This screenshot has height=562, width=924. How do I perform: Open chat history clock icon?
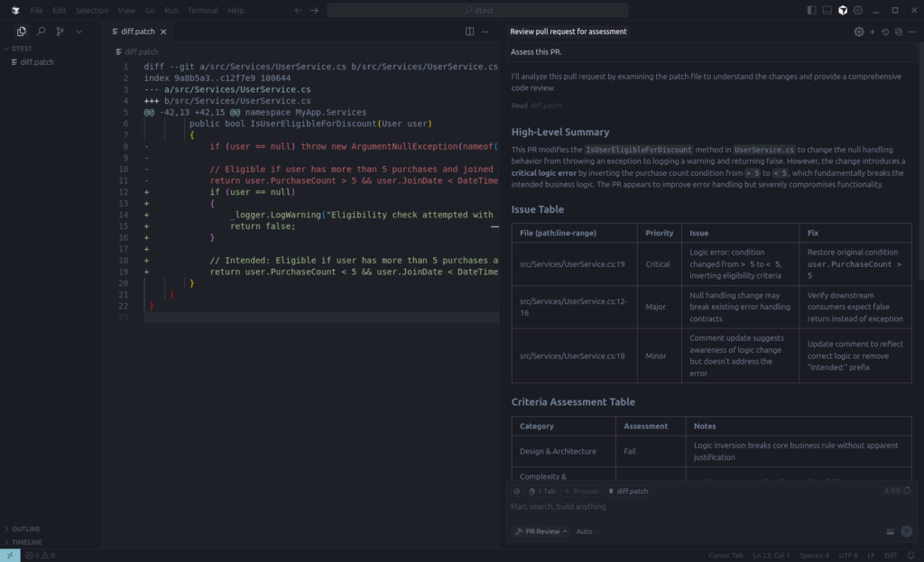(x=885, y=32)
